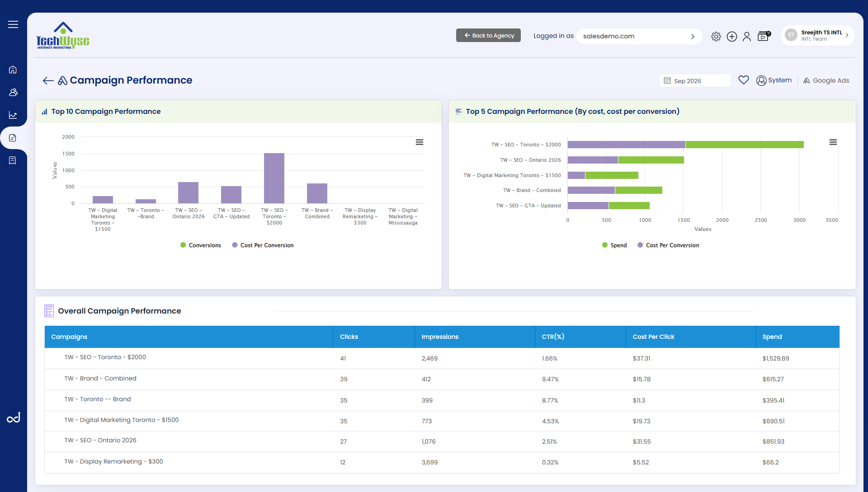Select the active reports icon in the sidebar
The width and height of the screenshot is (868, 492).
(13, 138)
